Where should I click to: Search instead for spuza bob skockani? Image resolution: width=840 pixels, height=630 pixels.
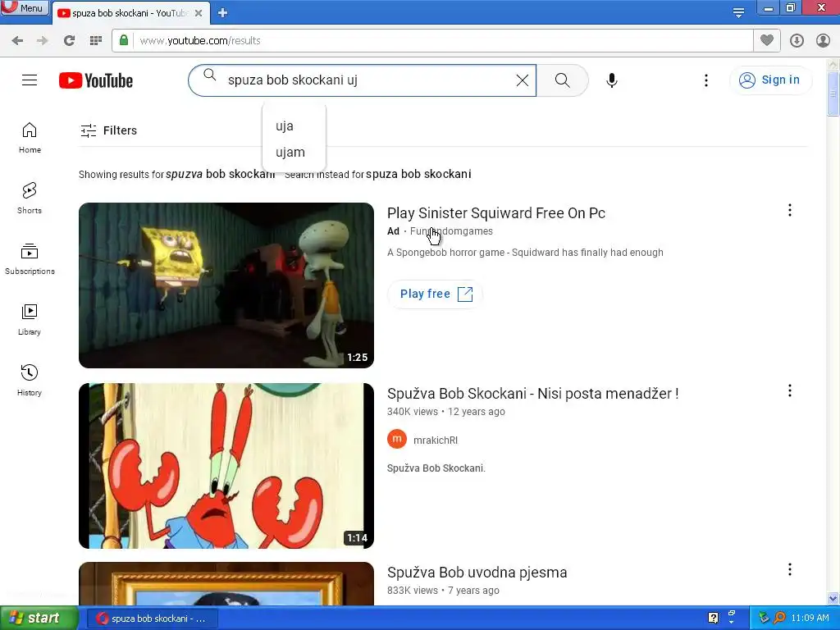click(418, 174)
